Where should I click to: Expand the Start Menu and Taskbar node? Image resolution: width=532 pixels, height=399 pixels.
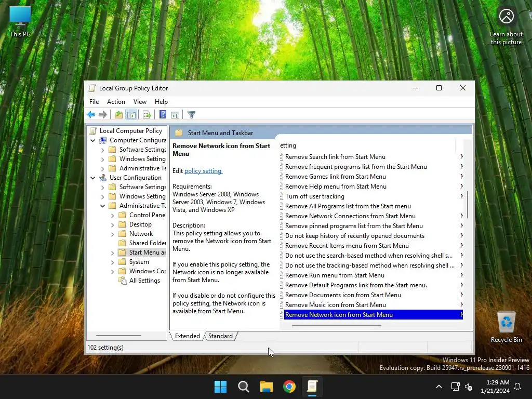112,253
